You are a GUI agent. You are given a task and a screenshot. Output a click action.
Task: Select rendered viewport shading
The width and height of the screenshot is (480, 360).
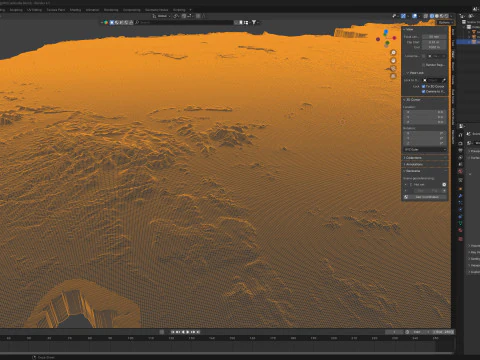(x=447, y=16)
